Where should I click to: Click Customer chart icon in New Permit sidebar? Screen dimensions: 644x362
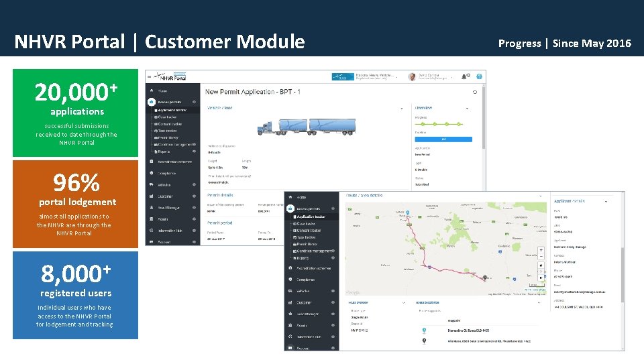click(x=152, y=196)
